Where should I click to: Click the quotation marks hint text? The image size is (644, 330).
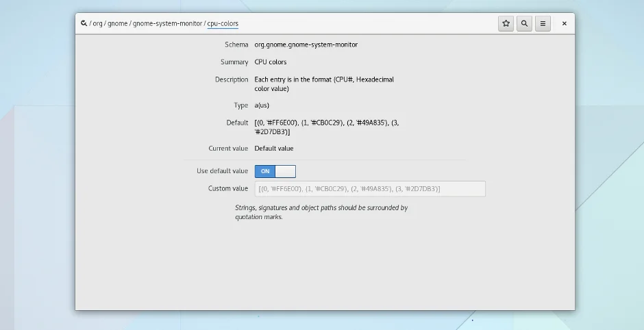click(x=321, y=212)
